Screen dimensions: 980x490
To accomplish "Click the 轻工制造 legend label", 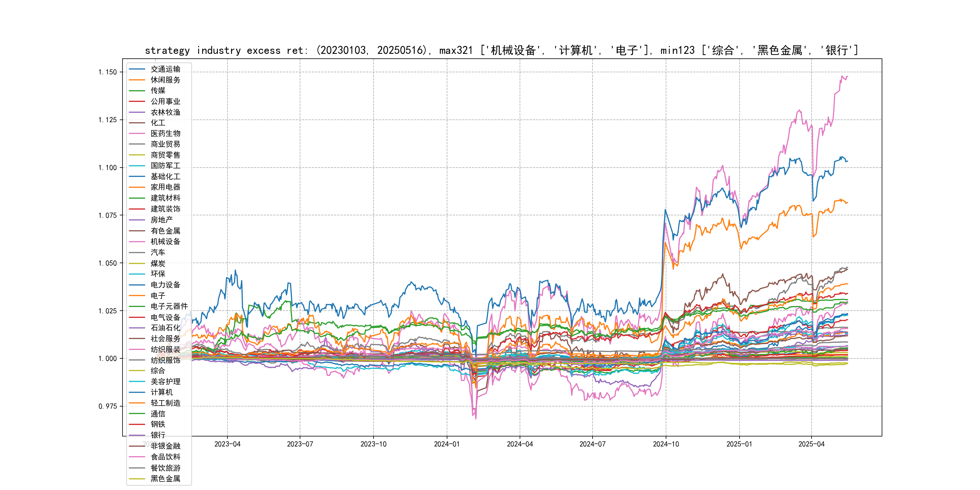I will (x=165, y=403).
